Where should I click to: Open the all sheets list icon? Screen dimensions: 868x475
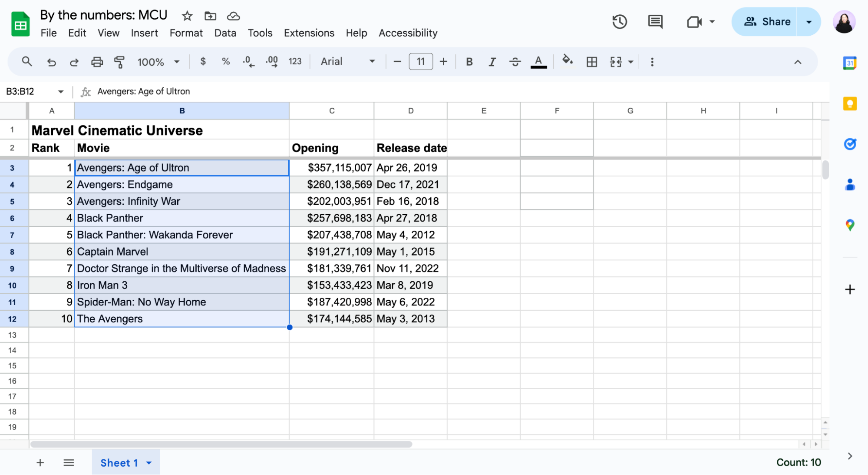point(69,463)
